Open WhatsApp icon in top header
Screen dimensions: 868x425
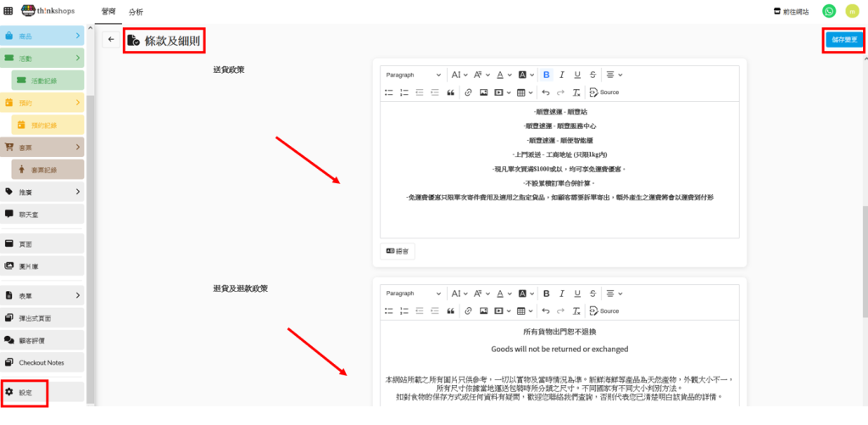pos(828,12)
